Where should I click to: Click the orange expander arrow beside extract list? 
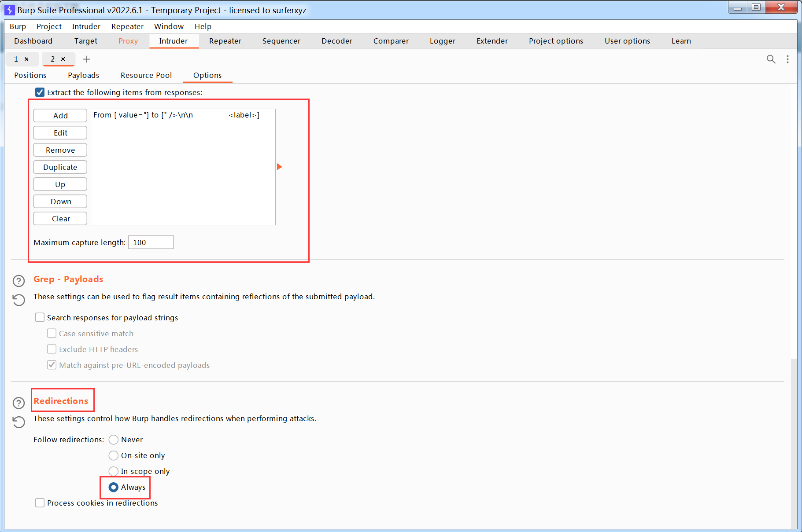279,167
